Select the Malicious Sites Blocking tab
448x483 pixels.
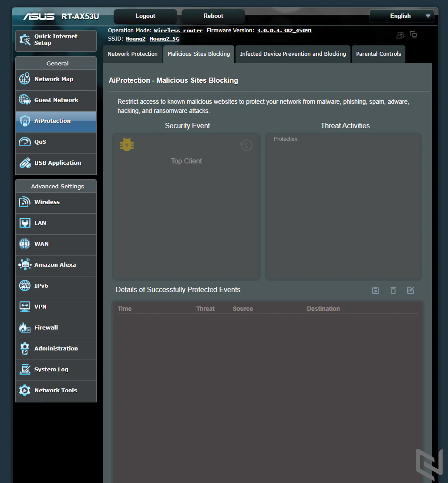[199, 54]
